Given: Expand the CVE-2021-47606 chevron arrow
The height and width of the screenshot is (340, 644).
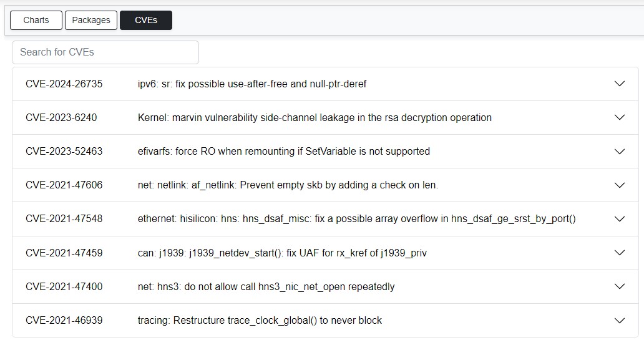Looking at the screenshot, I should point(619,185).
